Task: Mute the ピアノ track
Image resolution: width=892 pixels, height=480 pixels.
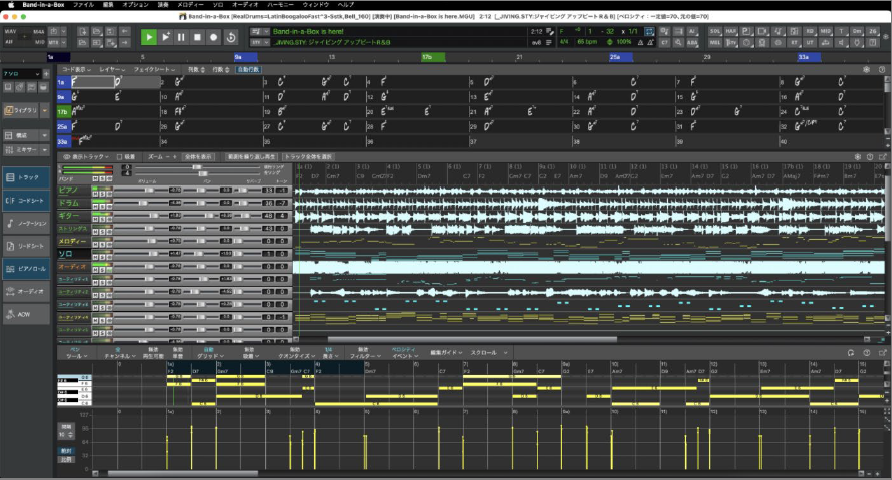Action: [x=95, y=194]
